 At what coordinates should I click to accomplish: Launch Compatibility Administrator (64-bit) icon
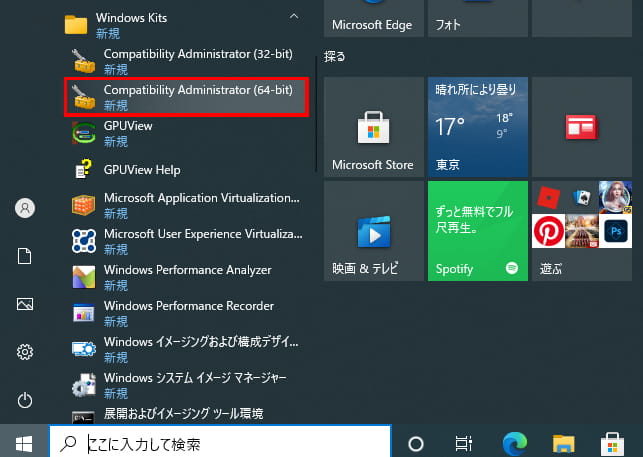pos(83,97)
